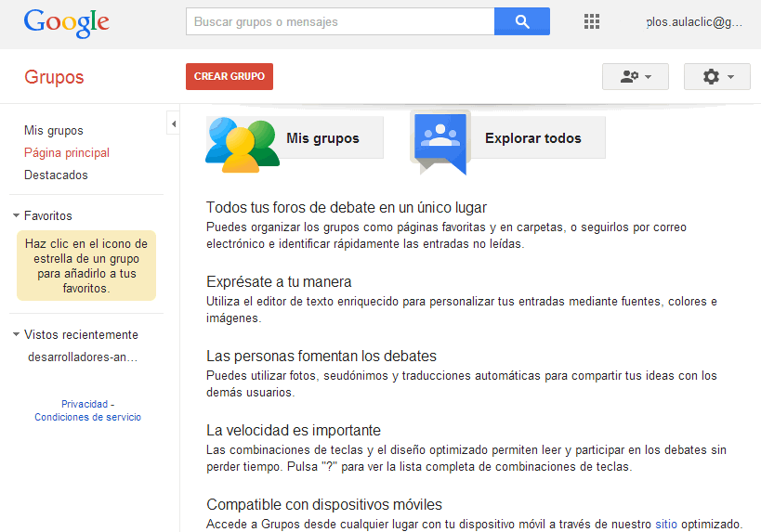Viewport: 761px width, 532px height.
Task: Open the Google apps grid
Action: (x=592, y=21)
